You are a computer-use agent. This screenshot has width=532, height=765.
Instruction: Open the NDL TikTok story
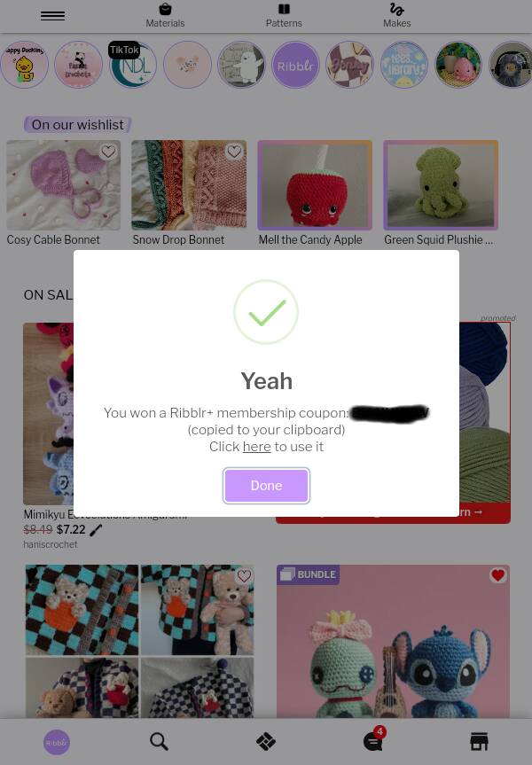click(133, 65)
